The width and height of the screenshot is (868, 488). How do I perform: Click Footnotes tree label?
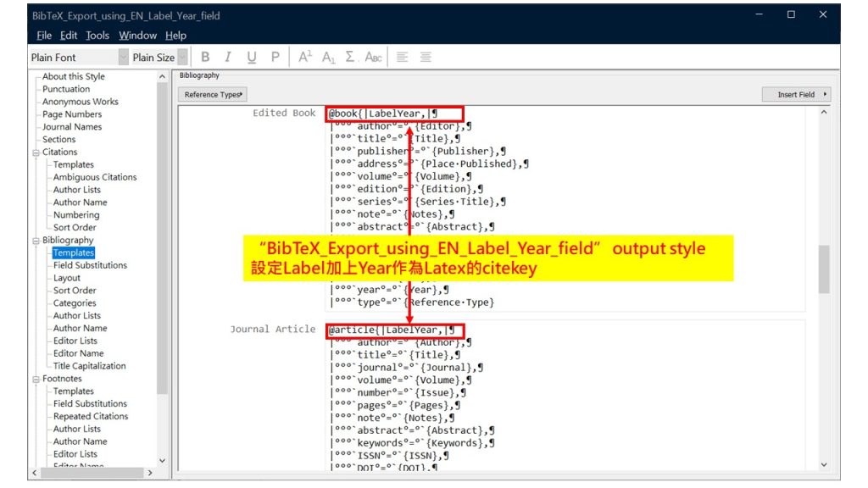coord(62,379)
